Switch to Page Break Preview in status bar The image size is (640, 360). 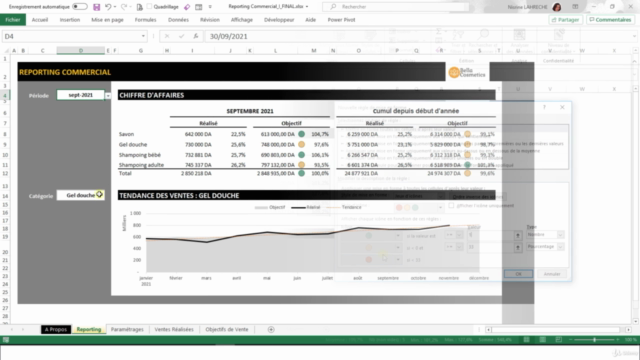[558, 340]
